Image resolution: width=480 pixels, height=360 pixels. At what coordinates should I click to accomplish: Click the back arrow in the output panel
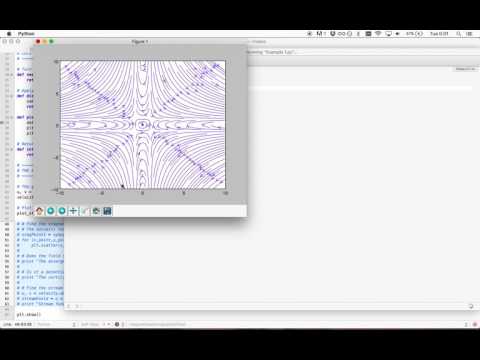tap(69, 306)
